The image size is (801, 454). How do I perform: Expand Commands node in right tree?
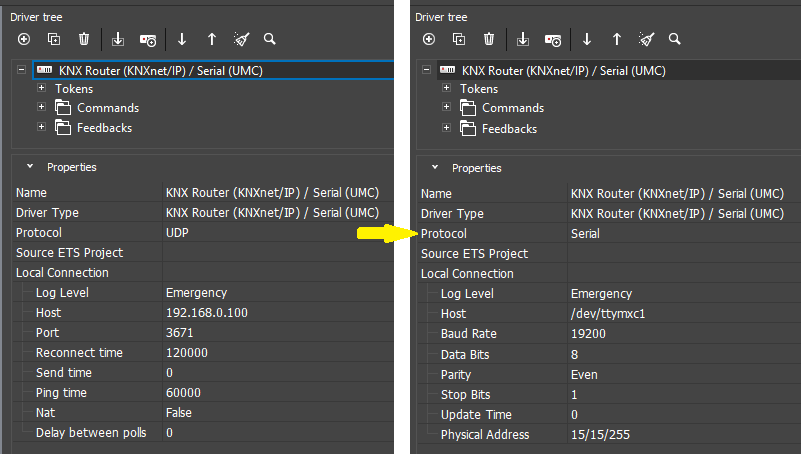tap(446, 107)
